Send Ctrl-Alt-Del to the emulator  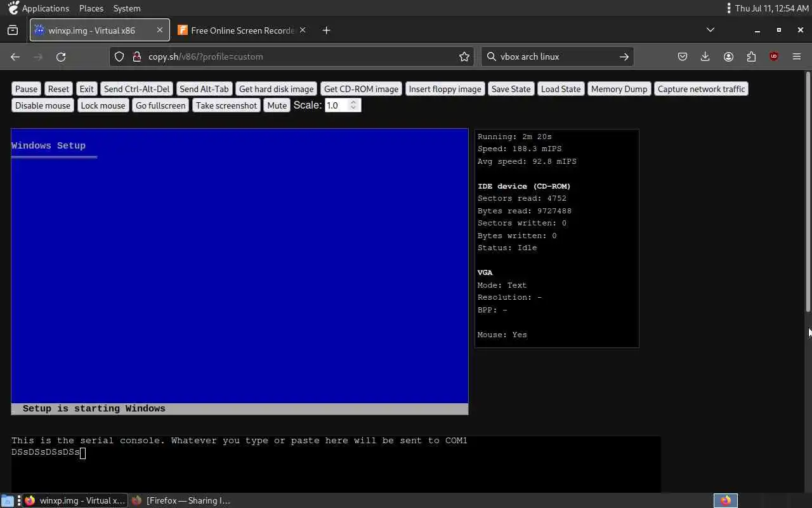click(137, 89)
